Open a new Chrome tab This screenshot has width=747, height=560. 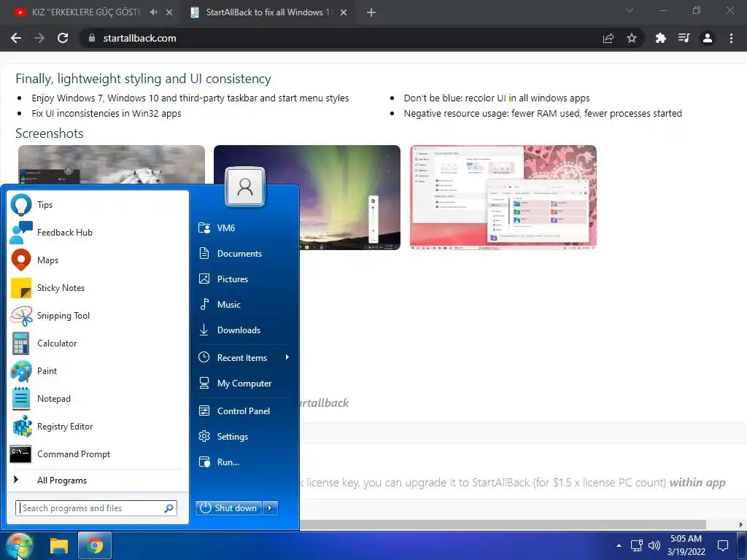371,12
